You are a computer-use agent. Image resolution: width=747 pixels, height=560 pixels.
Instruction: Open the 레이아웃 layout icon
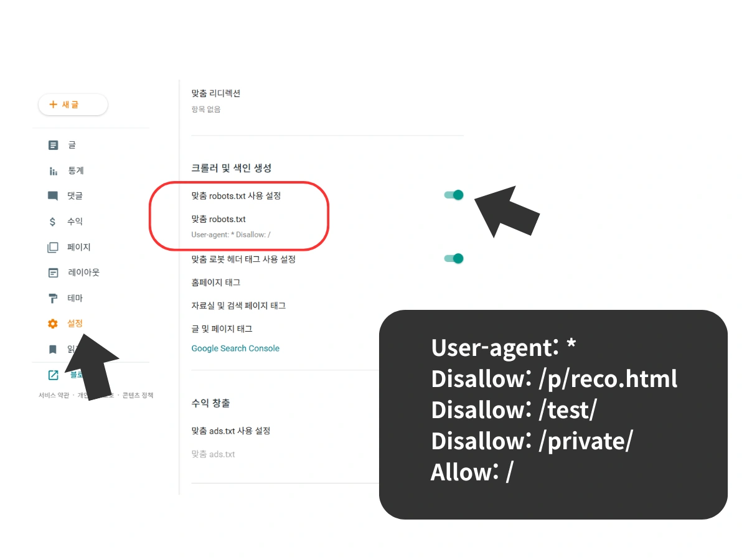pyautogui.click(x=53, y=272)
